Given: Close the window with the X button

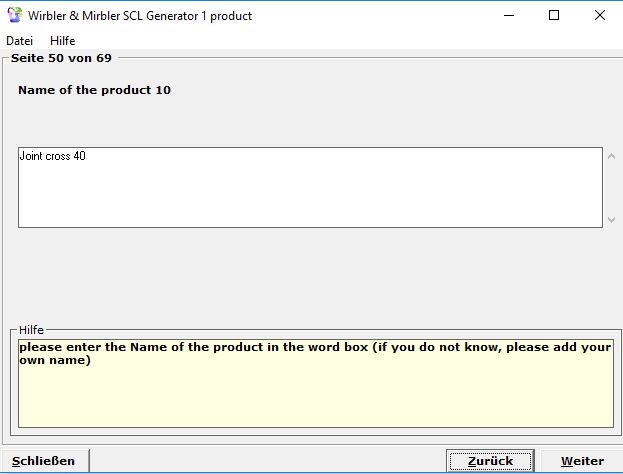Looking at the screenshot, I should 599,15.
